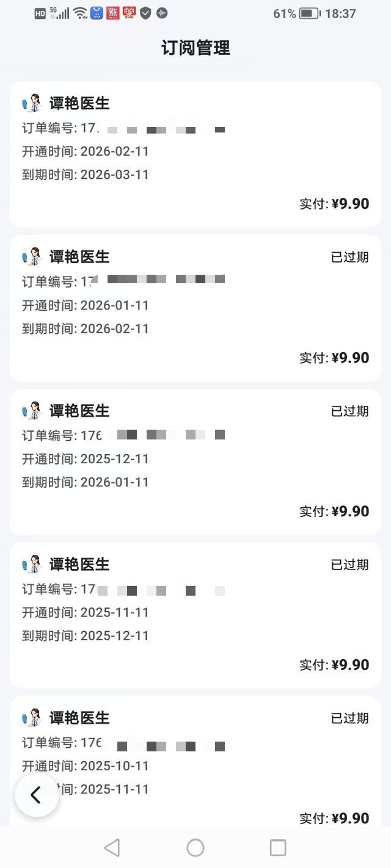Tap the doctor avatar on the bottom subscription card

point(29,718)
